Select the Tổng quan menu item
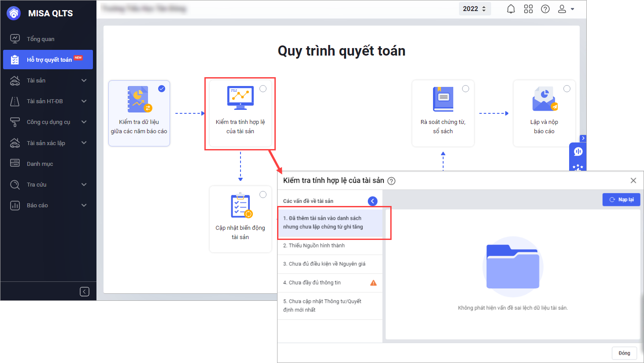644x363 pixels. click(x=48, y=39)
